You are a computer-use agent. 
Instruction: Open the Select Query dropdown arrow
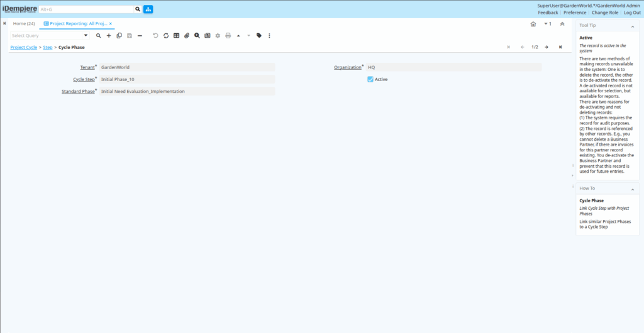point(86,36)
